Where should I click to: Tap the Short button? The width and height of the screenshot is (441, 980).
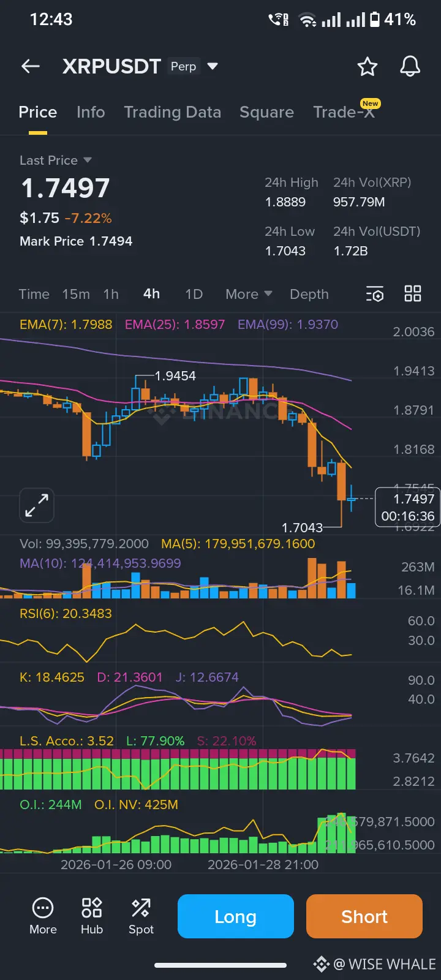364,916
